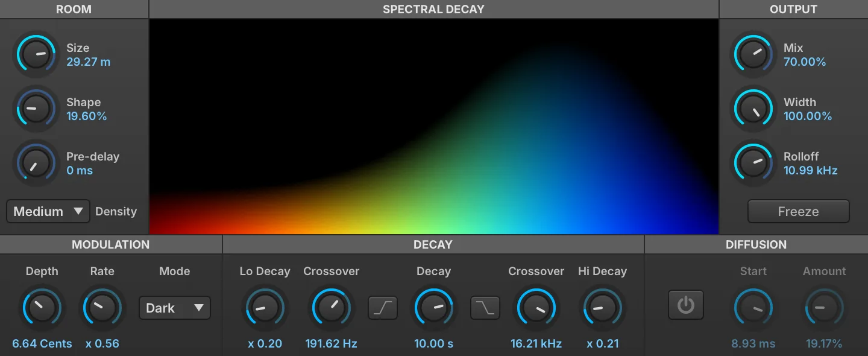Viewport: 868px width, 356px height.
Task: Toggle the low shelf filter shape icon
Action: (383, 308)
